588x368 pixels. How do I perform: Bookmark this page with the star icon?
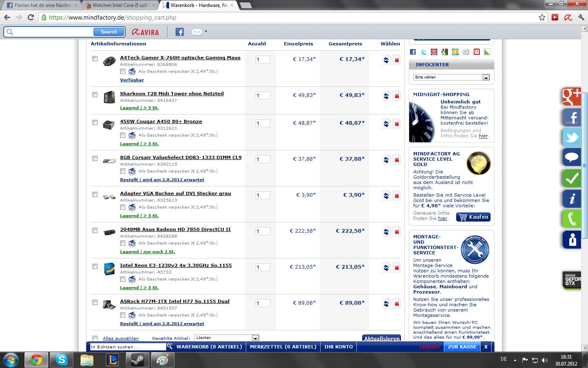click(542, 17)
